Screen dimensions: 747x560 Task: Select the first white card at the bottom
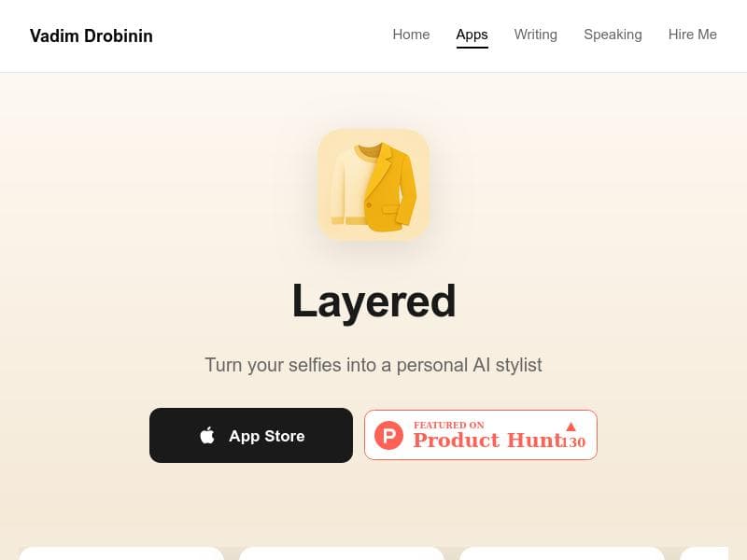click(121, 553)
